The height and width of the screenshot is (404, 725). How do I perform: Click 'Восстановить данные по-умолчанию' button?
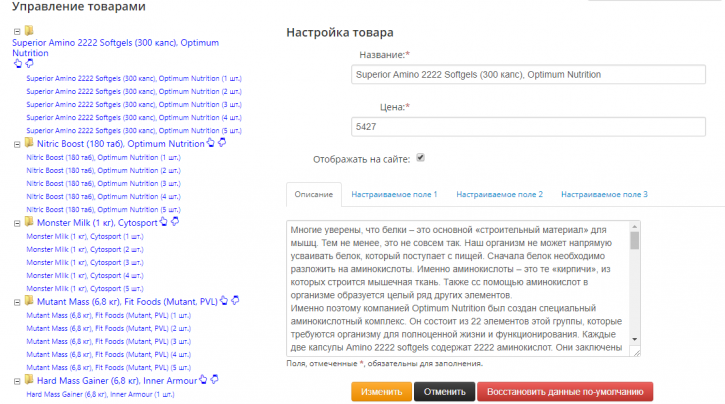[x=565, y=392]
